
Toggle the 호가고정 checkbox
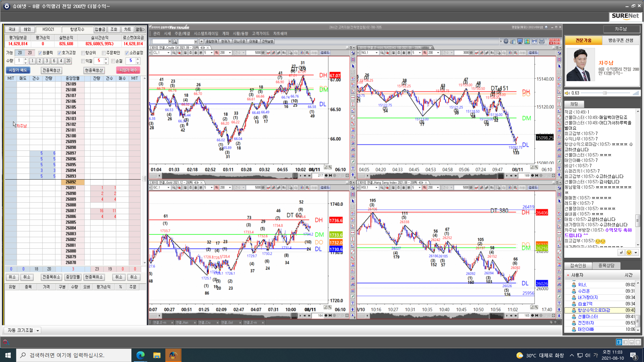coord(59,53)
